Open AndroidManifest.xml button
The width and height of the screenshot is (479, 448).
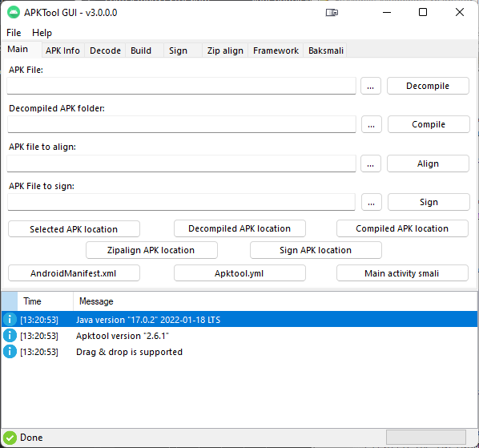(x=74, y=273)
